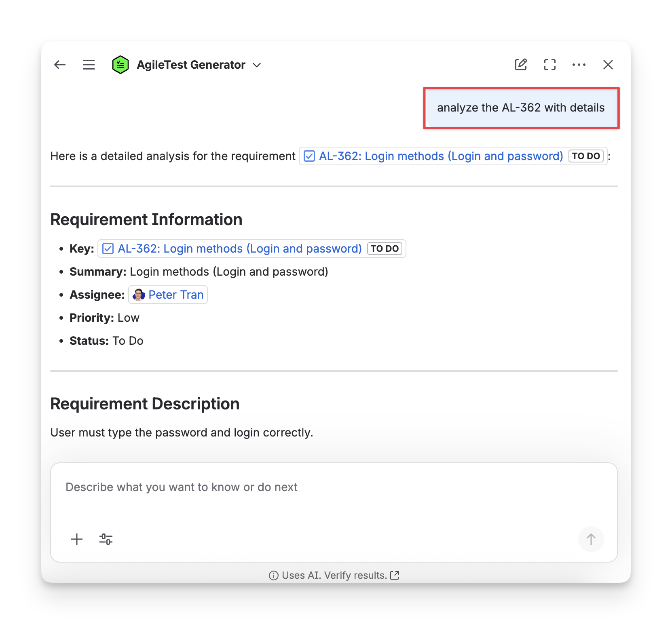Image resolution: width=672 pixels, height=624 pixels.
Task: Click the plus icon to add an attachment
Action: coord(77,539)
